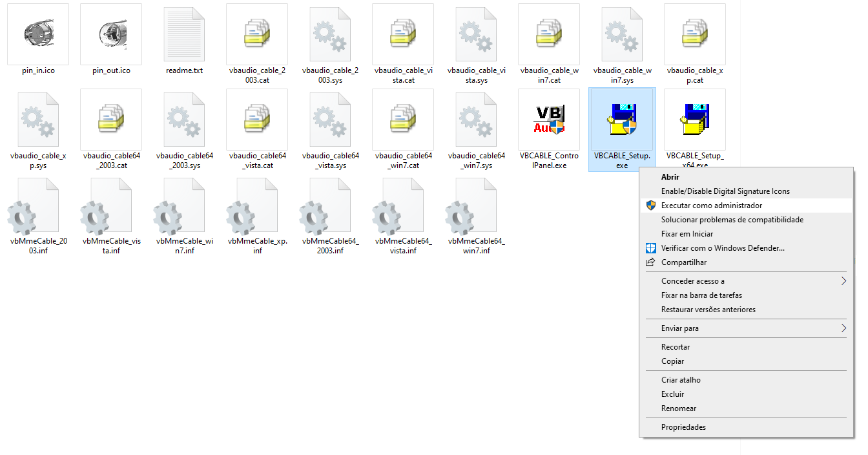Screen dimensions: 868x455
Task: Expand the 'Enviar para' submenu arrow
Action: (843, 328)
